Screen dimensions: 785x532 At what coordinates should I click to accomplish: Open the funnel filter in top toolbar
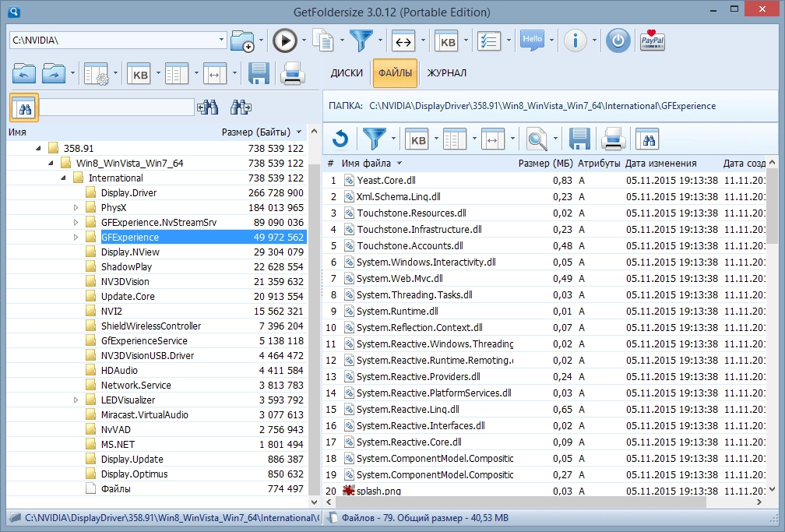pyautogui.click(x=361, y=41)
